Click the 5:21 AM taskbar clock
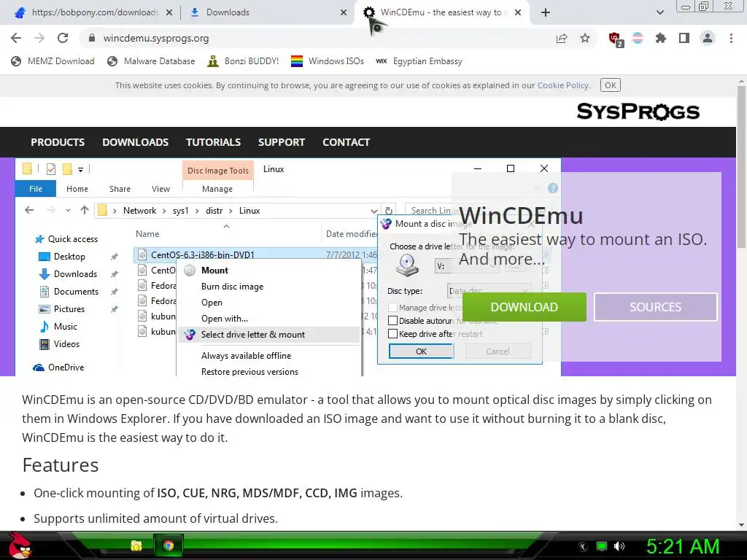Screen dimensions: 747x560 coord(683,546)
